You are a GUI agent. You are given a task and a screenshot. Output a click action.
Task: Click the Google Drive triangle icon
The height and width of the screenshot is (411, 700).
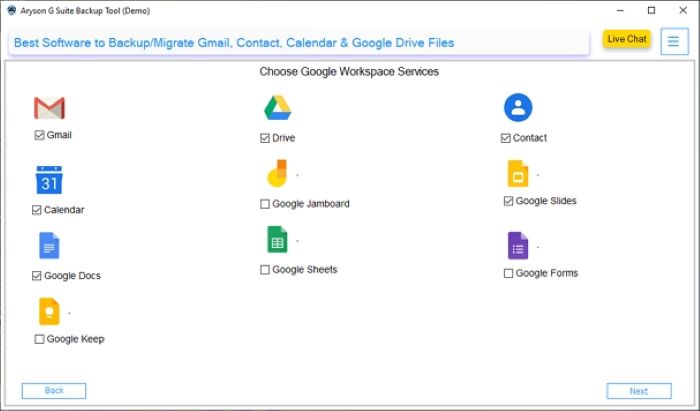pos(277,108)
